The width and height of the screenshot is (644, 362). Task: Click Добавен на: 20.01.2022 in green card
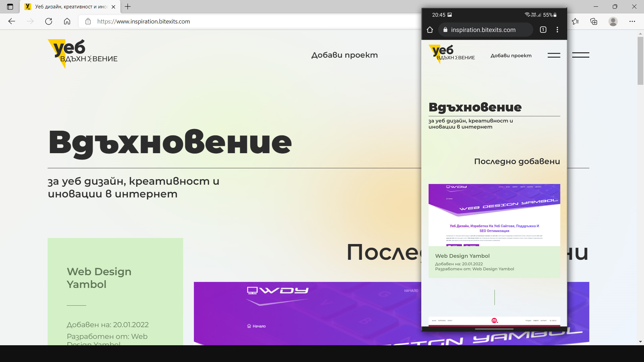click(x=108, y=325)
